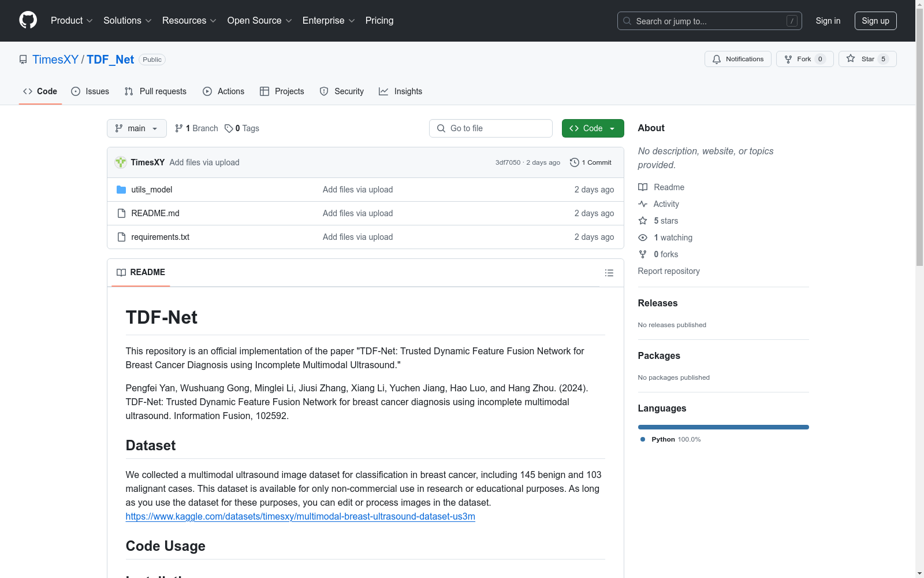The image size is (924, 578).
Task: Open the utils_model folder
Action: [152, 190]
